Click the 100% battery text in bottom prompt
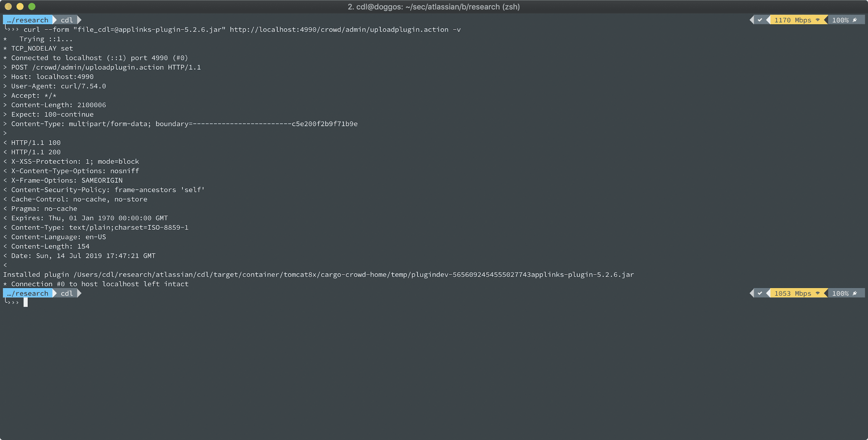868x440 pixels. point(840,294)
